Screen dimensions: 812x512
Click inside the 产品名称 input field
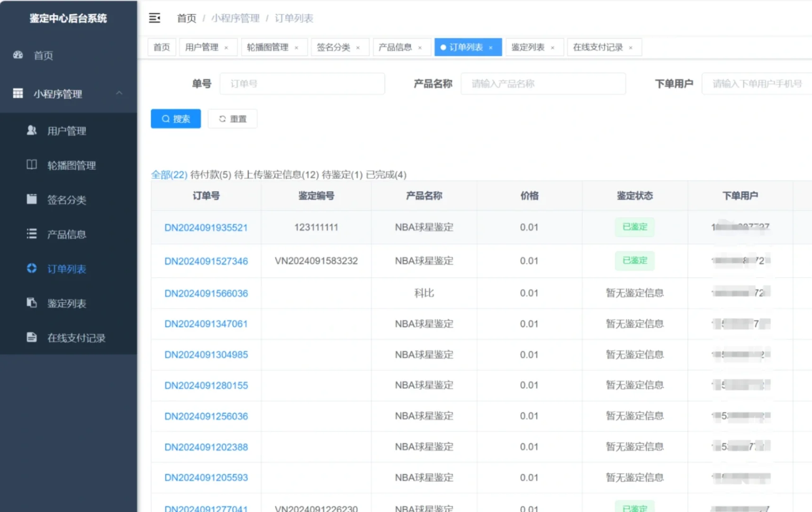(x=543, y=83)
